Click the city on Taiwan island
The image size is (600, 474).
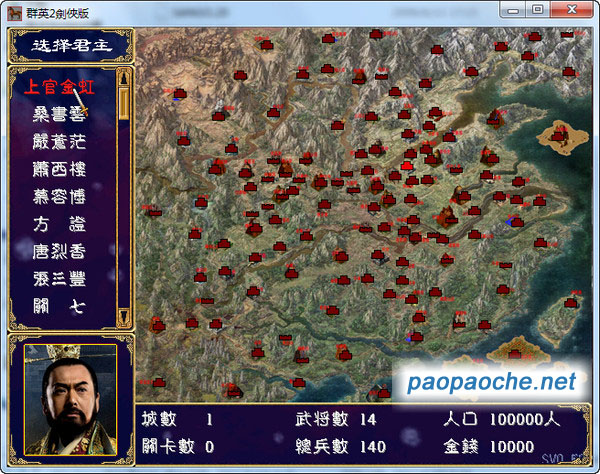pos(571,303)
